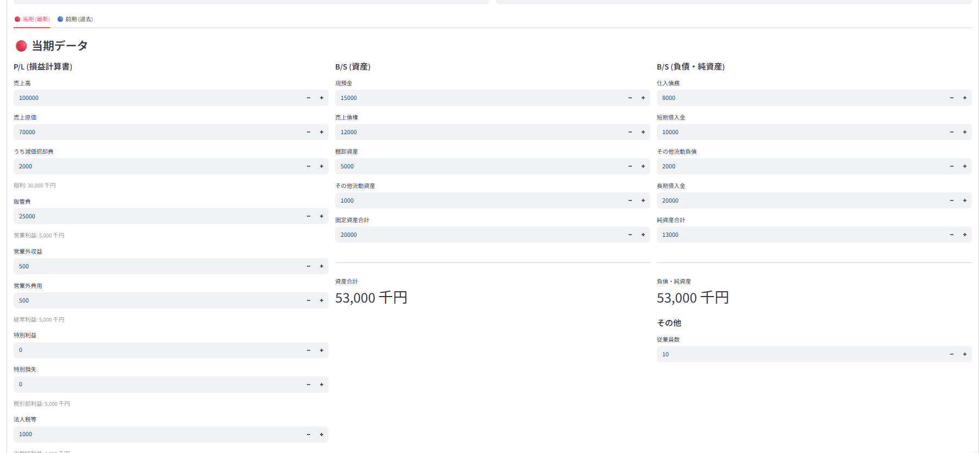Viewport: 980px width, 453px height.
Task: Decrease うち減価償却費 using the minus button
Action: [309, 166]
